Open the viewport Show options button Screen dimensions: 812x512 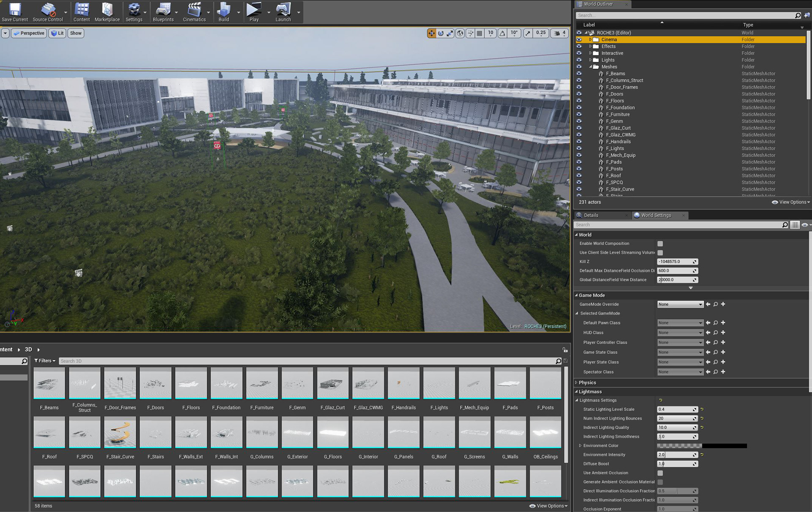76,33
